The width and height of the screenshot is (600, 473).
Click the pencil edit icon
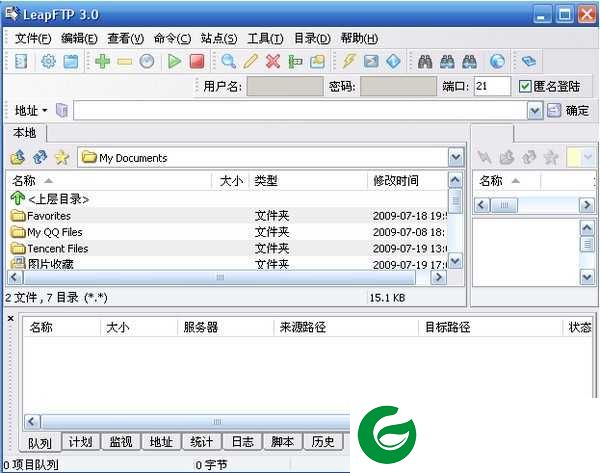click(x=251, y=61)
